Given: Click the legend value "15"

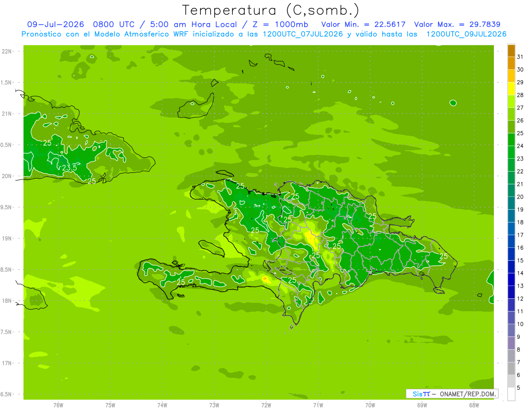Looking at the screenshot, I should (520, 261).
